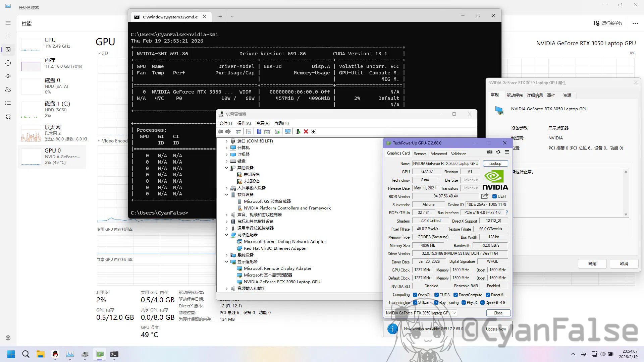
Task: Toggle the Ray Tracing checkbox
Action: tap(436, 303)
